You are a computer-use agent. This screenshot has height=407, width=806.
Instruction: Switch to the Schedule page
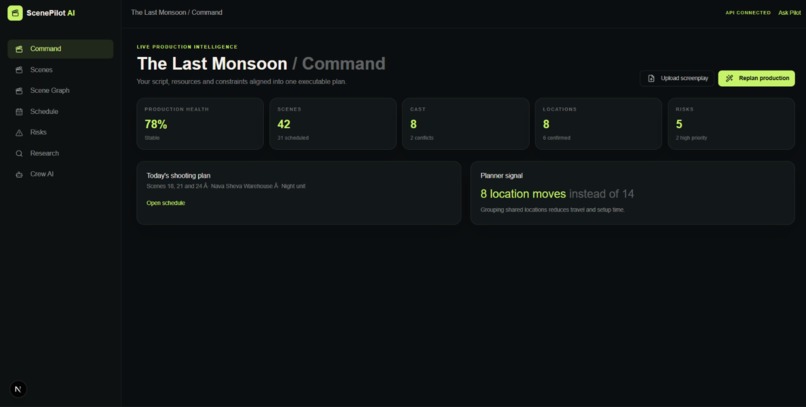coord(60,112)
